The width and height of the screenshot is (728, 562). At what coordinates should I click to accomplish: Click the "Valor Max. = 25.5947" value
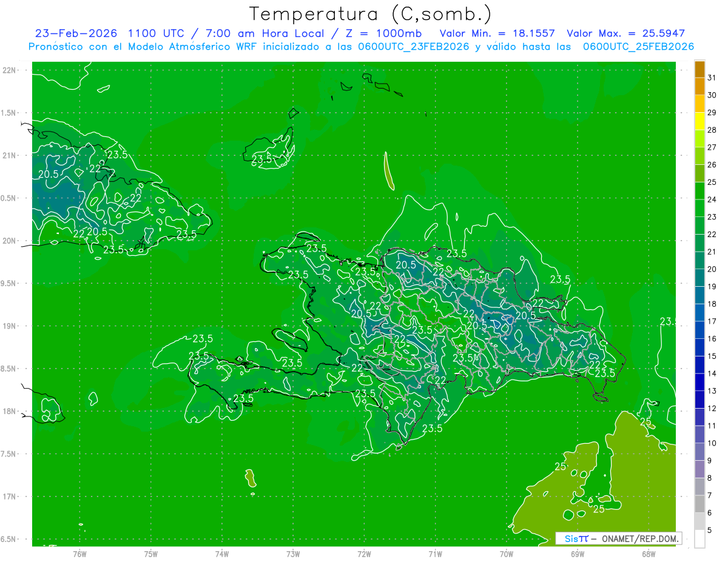pyautogui.click(x=626, y=33)
